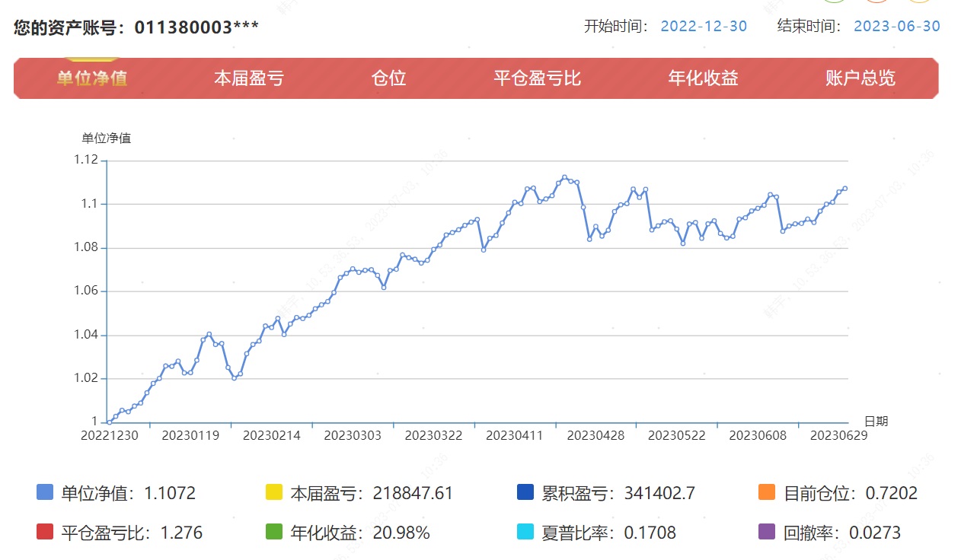Click the last data point on the chart line
961x560 pixels.
[844, 189]
